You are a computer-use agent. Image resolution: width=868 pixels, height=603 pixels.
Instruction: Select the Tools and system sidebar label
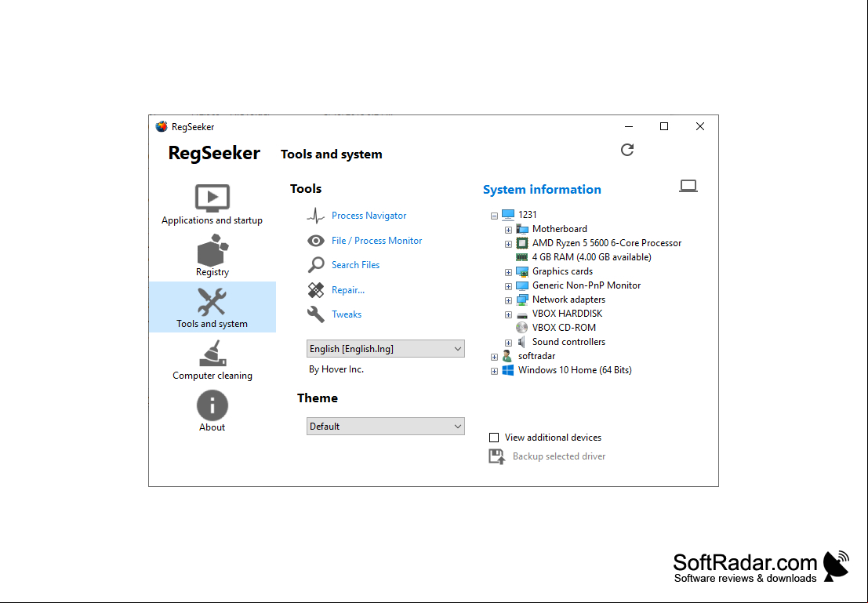tap(212, 324)
